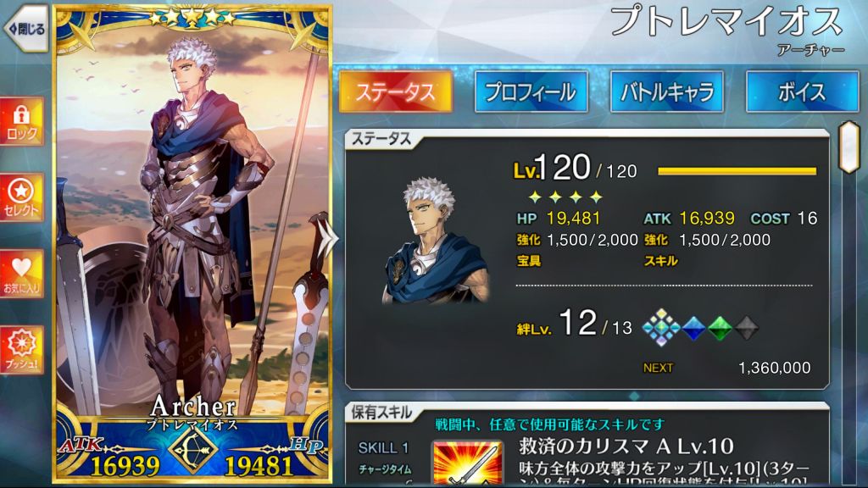The image size is (868, 488).
Task: Click the blue bond gem icon
Action: pos(693,328)
